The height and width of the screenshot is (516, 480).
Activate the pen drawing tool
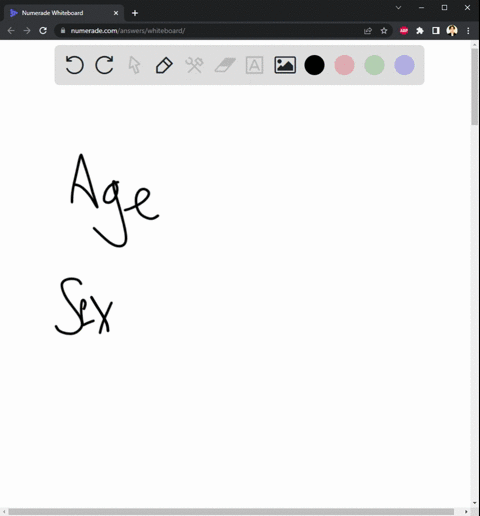164,65
